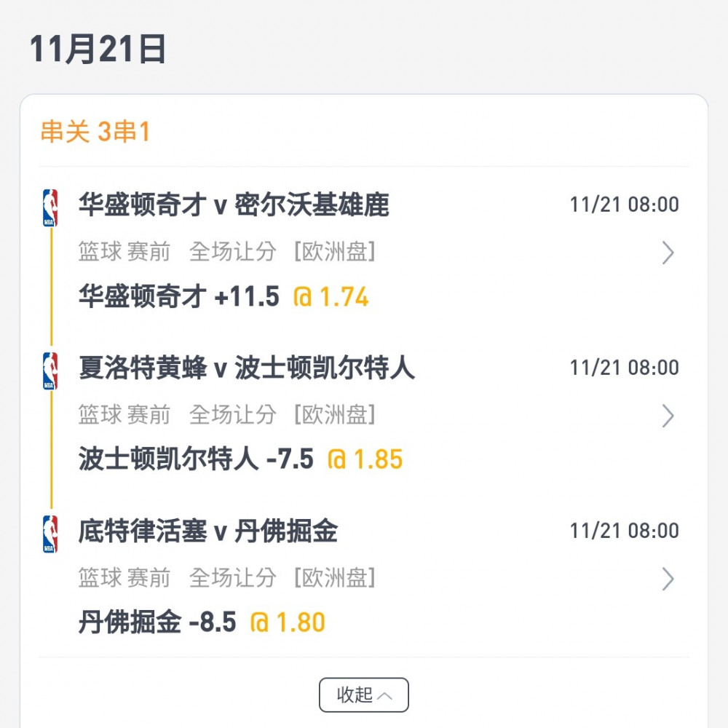
Task: Click the selection 华盛顿奇才 +11.5
Action: point(179,296)
